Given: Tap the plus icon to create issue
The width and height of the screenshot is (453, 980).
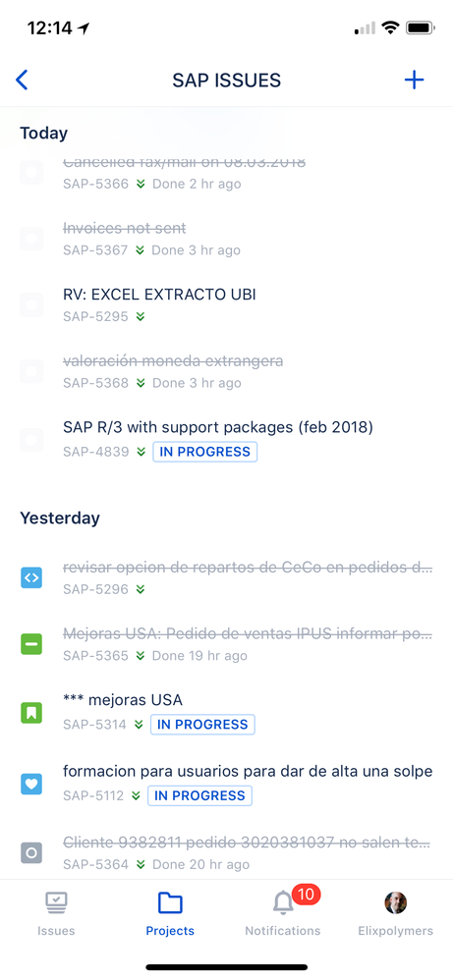Looking at the screenshot, I should coord(415,80).
